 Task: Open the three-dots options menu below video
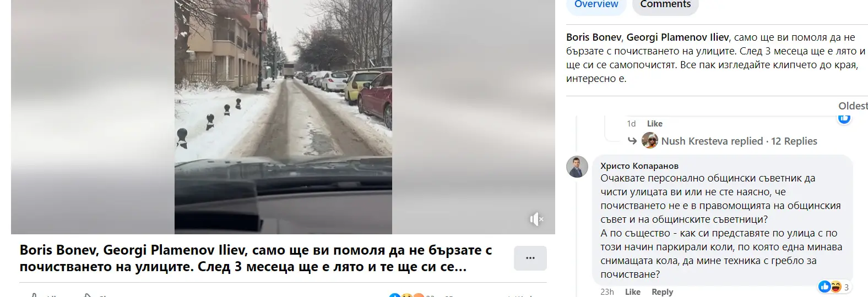530,258
